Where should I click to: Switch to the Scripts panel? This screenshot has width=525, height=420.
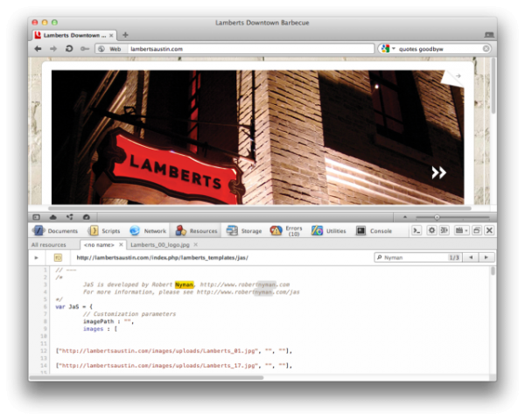[x=103, y=231]
